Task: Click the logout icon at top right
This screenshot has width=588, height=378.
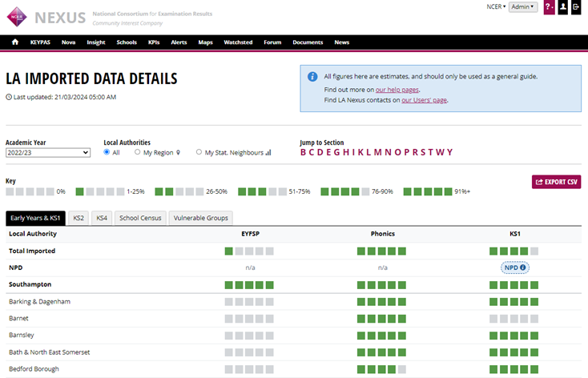Action: pyautogui.click(x=577, y=7)
